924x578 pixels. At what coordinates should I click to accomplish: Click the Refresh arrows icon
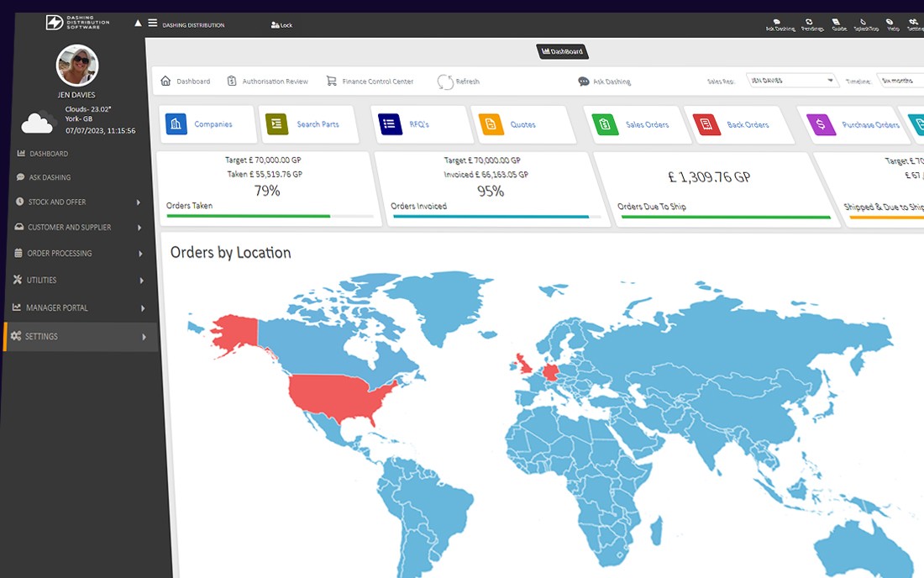[445, 81]
